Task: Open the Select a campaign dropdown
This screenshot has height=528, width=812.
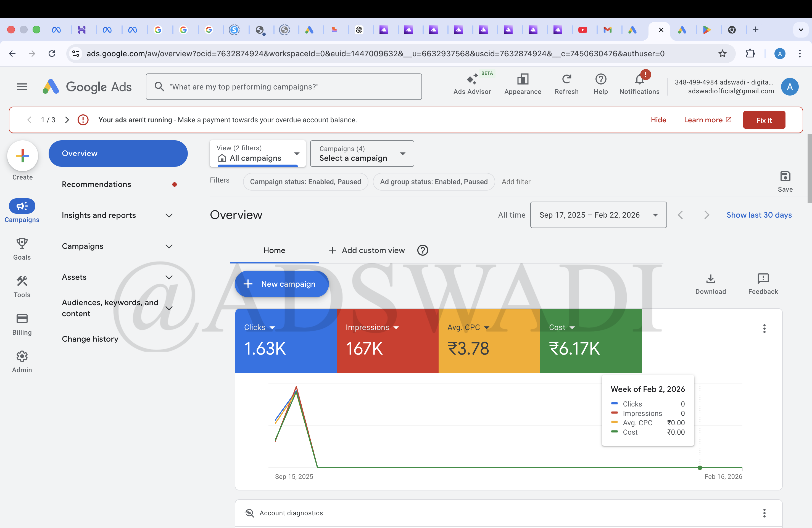Action: pos(362,154)
